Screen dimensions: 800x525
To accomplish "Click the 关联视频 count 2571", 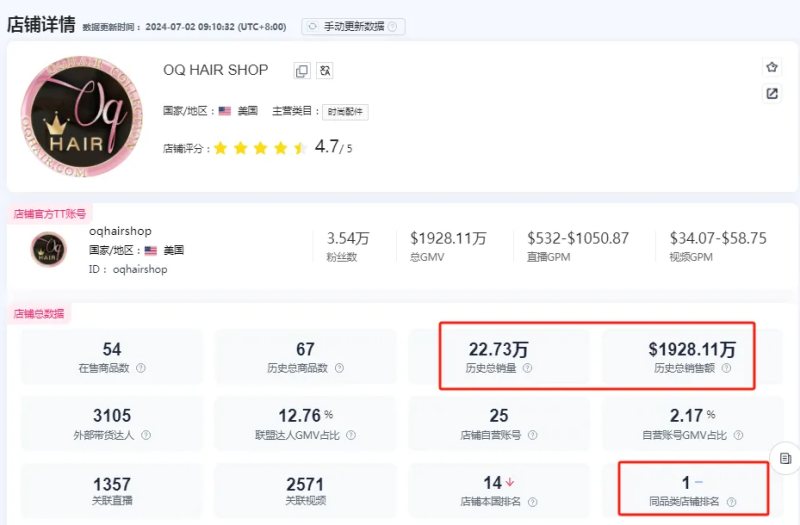I will (x=305, y=484).
